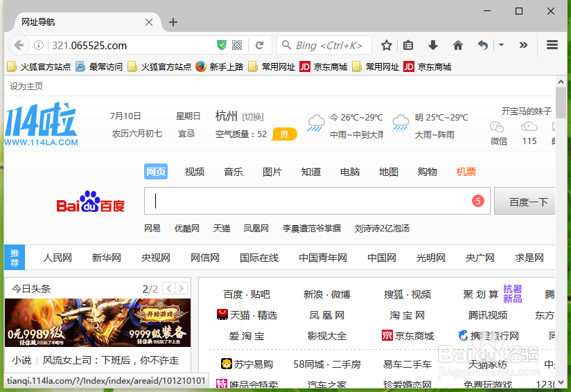Select 机票 search tab
This screenshot has height=392, width=571.
(466, 172)
